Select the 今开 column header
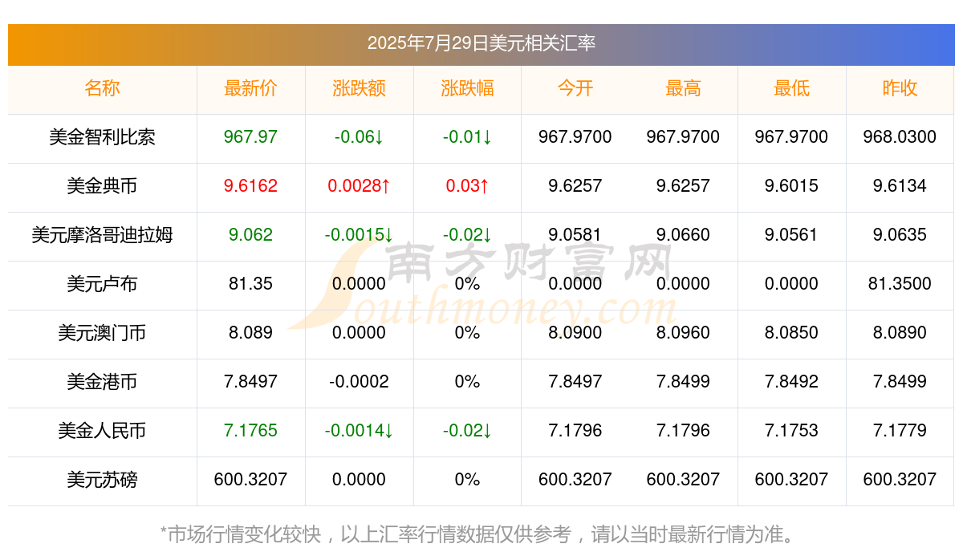 pos(575,88)
